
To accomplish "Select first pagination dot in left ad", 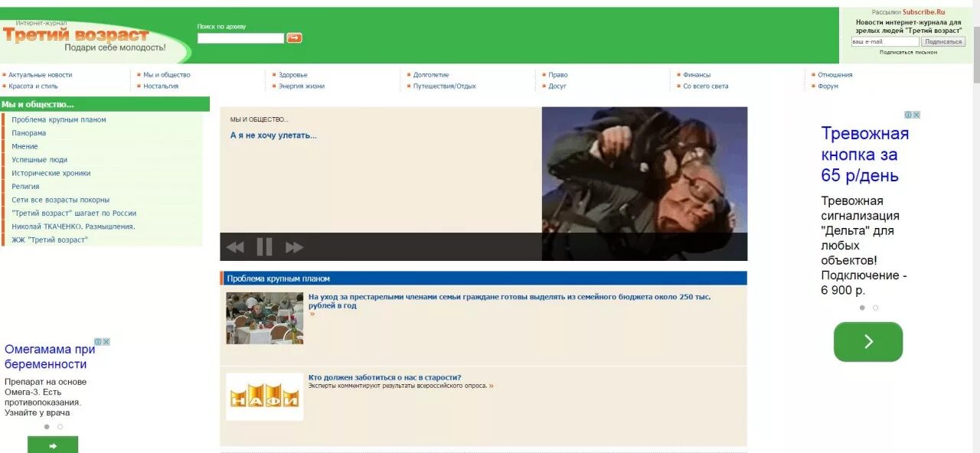I will (47, 427).
